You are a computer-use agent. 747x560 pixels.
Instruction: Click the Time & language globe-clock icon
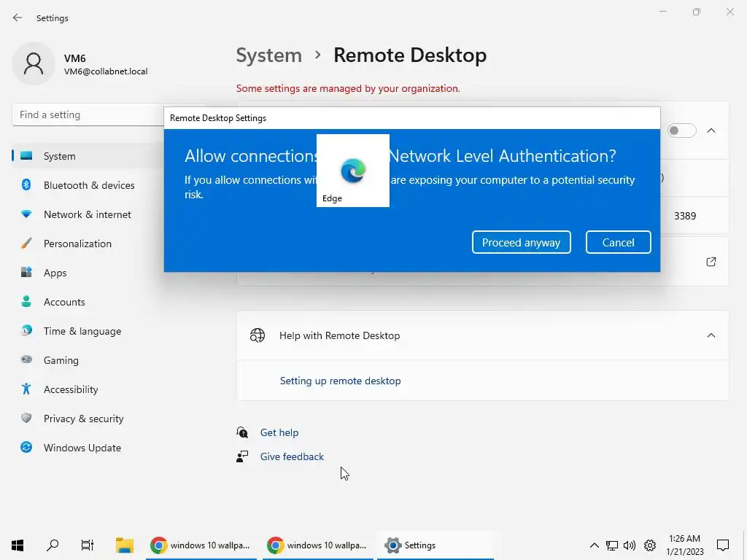[x=26, y=330]
